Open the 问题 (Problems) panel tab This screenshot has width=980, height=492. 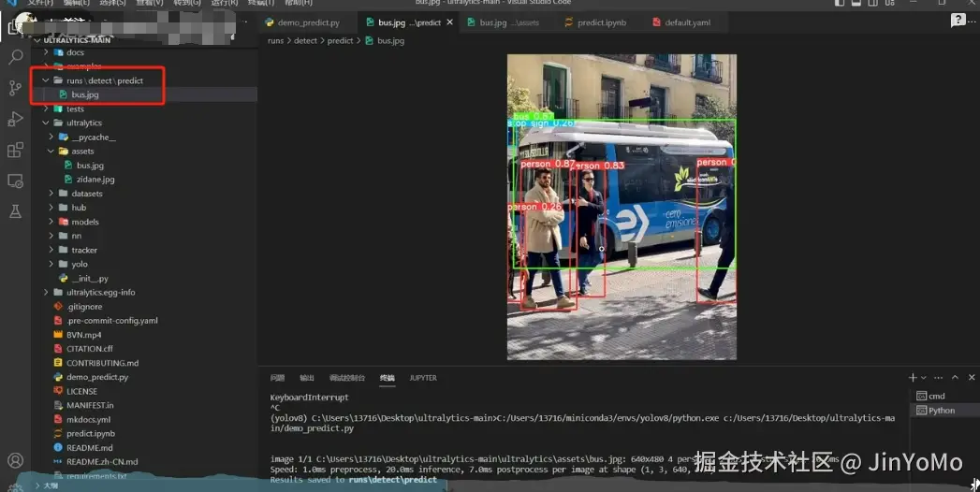(x=277, y=378)
